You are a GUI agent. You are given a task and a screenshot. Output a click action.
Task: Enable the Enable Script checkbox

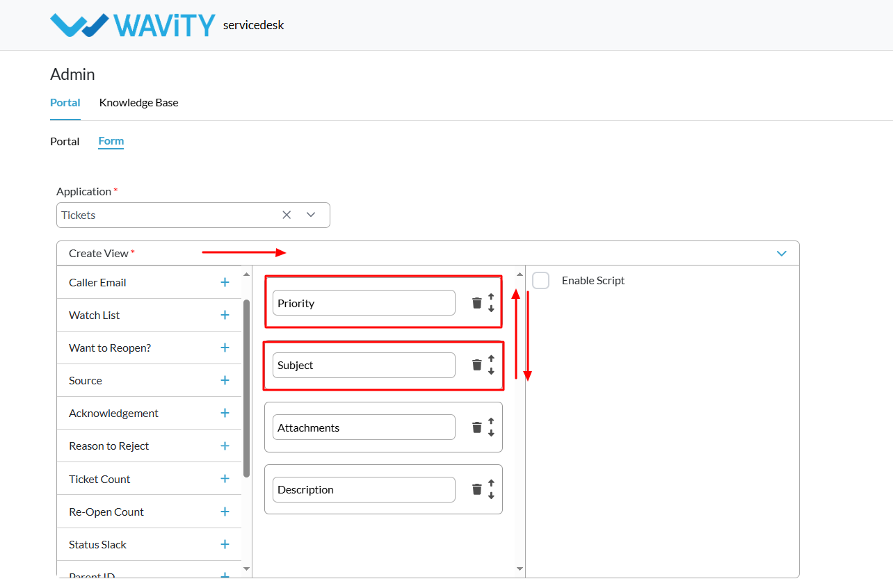[540, 281]
